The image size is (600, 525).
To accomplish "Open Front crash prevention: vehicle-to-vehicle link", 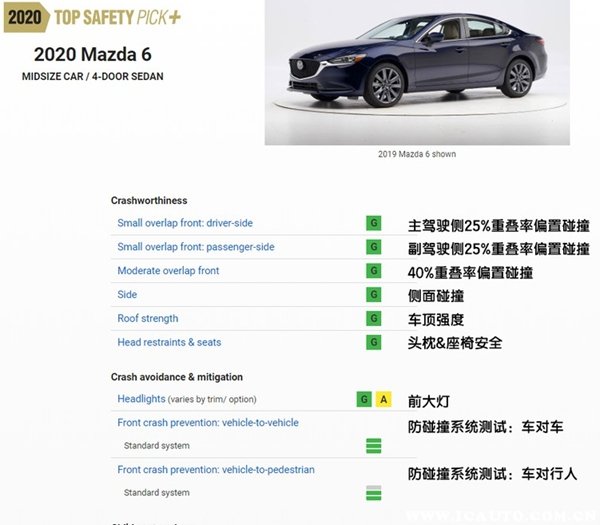I will pos(207,423).
